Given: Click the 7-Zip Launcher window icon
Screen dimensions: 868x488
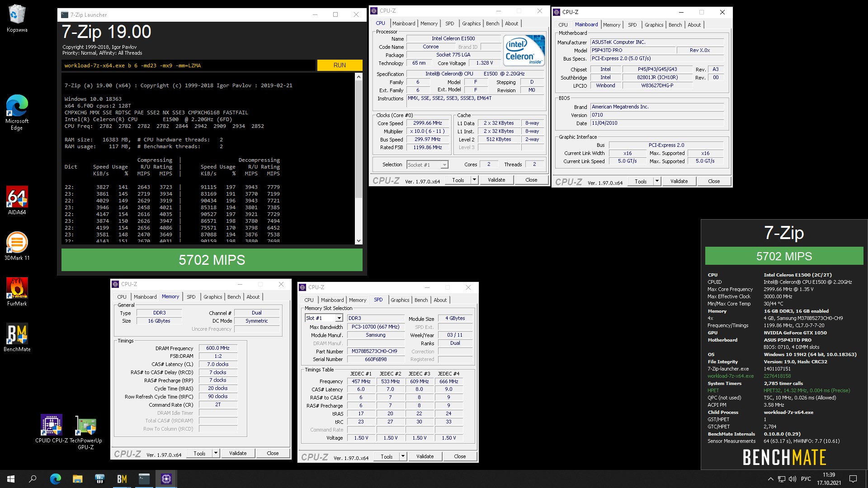Looking at the screenshot, I should click(x=65, y=14).
